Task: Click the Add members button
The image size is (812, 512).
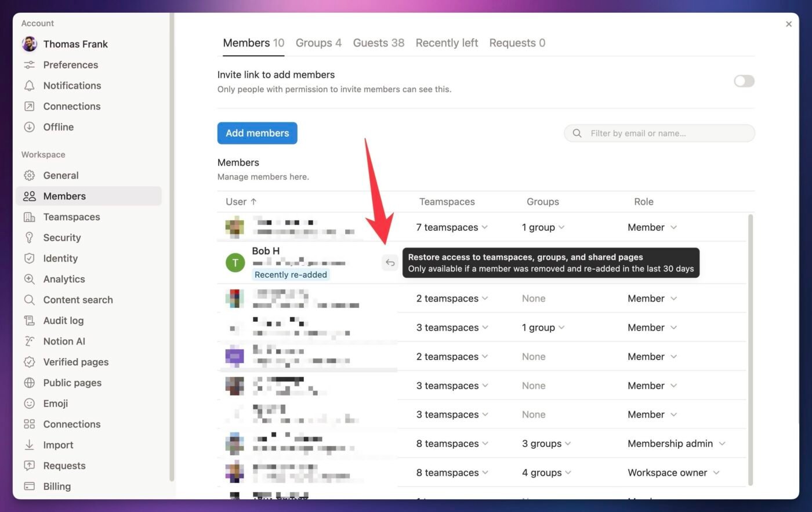Action: 257,133
